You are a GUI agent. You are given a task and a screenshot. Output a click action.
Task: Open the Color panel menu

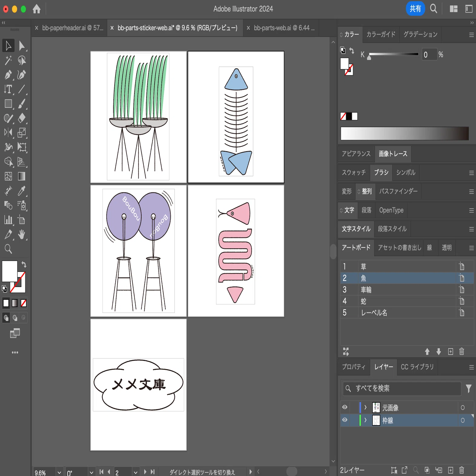(471, 35)
